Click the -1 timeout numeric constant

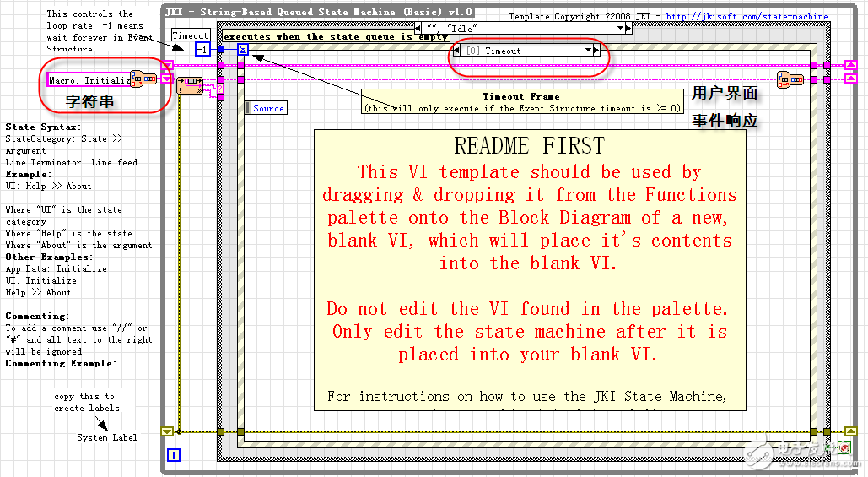click(202, 50)
